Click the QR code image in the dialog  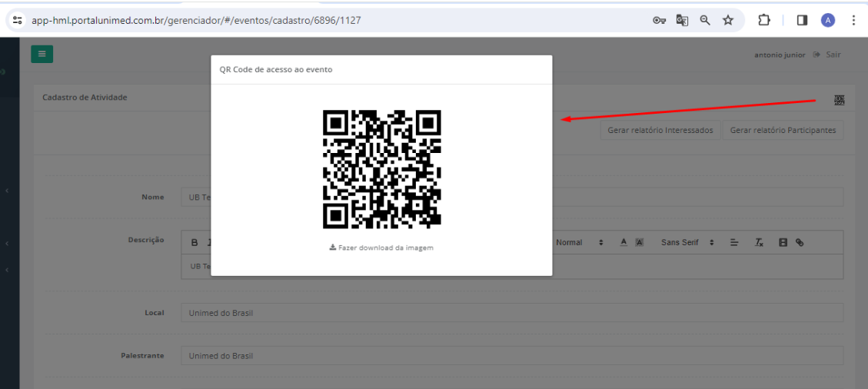[x=382, y=169]
